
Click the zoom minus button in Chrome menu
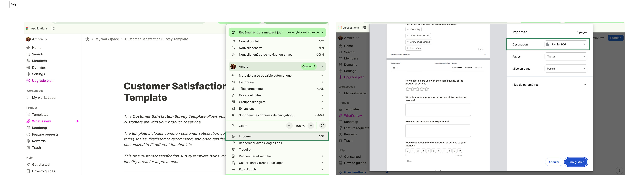pyautogui.click(x=289, y=126)
